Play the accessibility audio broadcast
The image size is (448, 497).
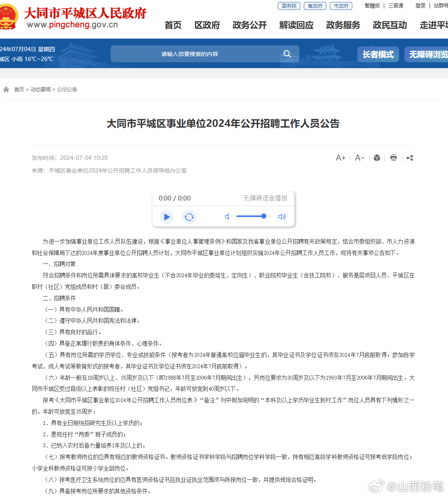tap(167, 217)
